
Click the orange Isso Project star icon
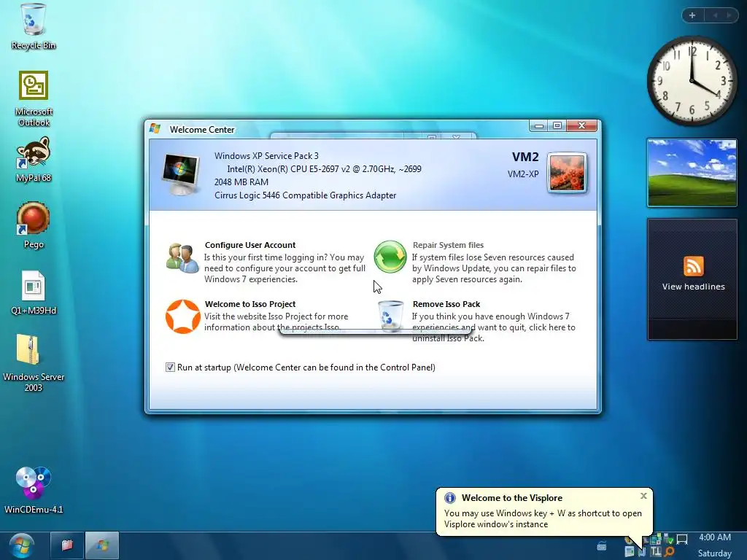(182, 316)
